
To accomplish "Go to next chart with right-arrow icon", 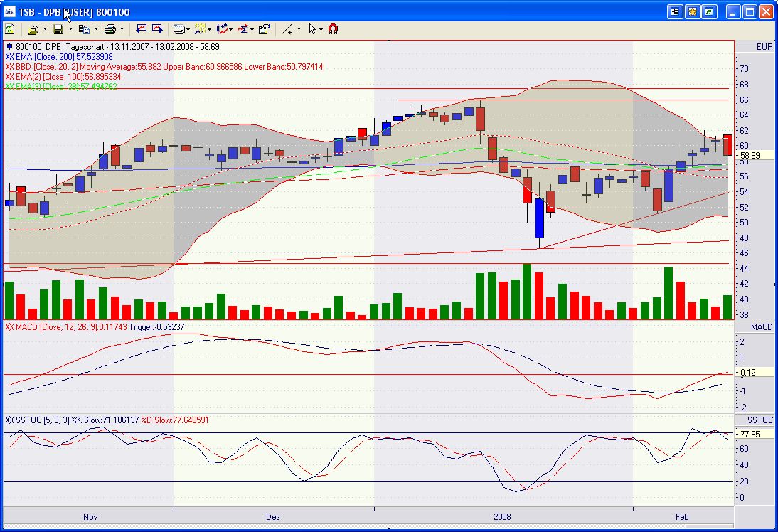I will point(157,28).
